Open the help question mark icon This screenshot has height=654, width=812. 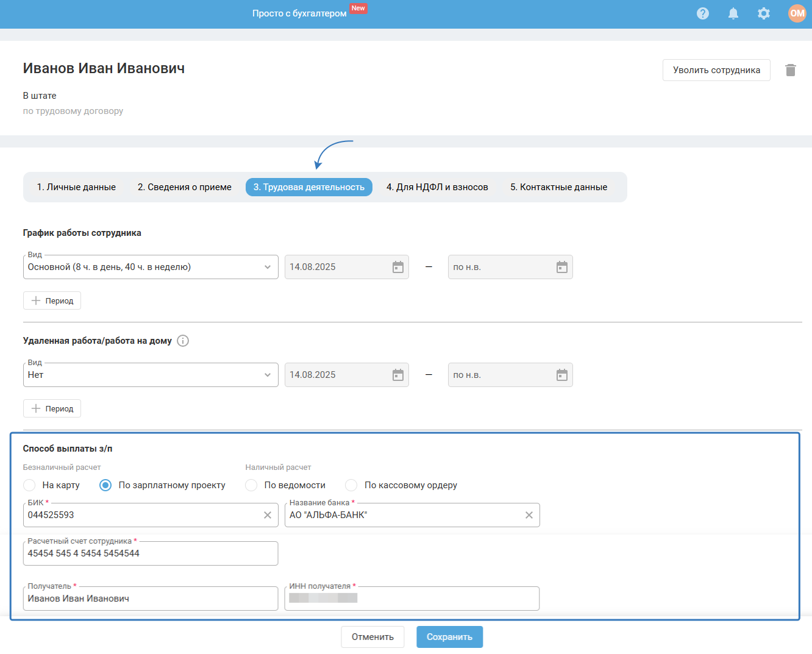[702, 13]
